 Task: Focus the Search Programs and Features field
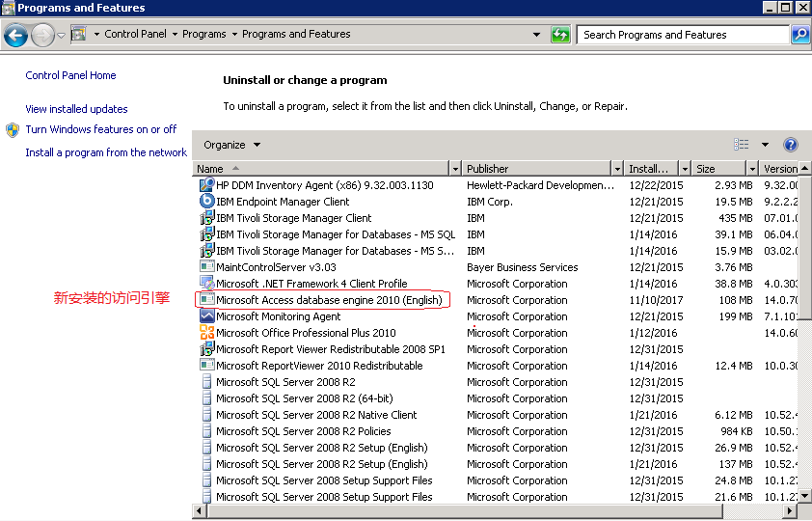pyautogui.click(x=683, y=35)
